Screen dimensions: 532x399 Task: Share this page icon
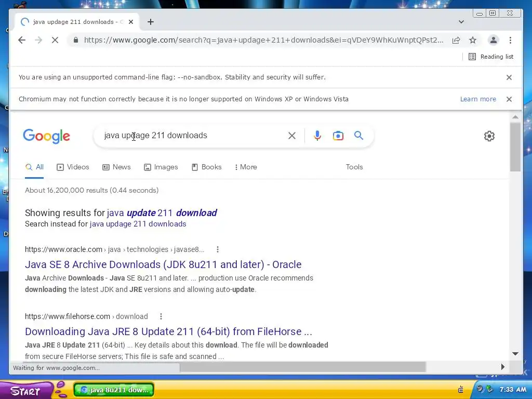pyautogui.click(x=456, y=40)
